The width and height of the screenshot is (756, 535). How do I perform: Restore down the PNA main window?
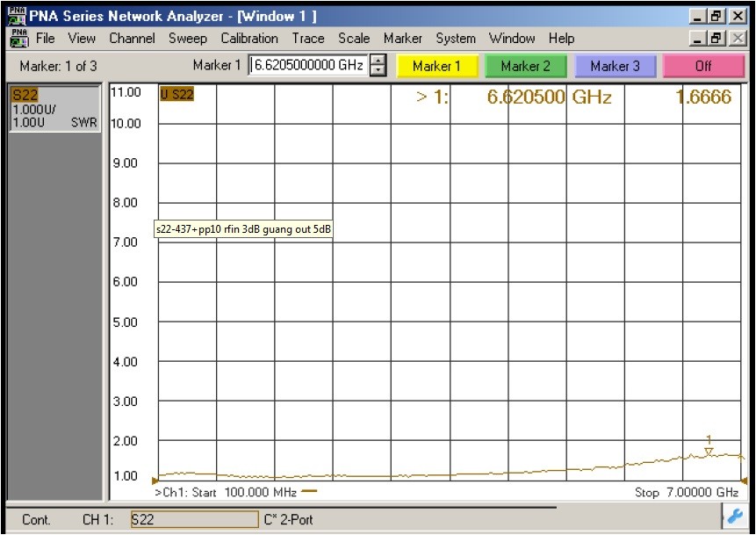(716, 16)
